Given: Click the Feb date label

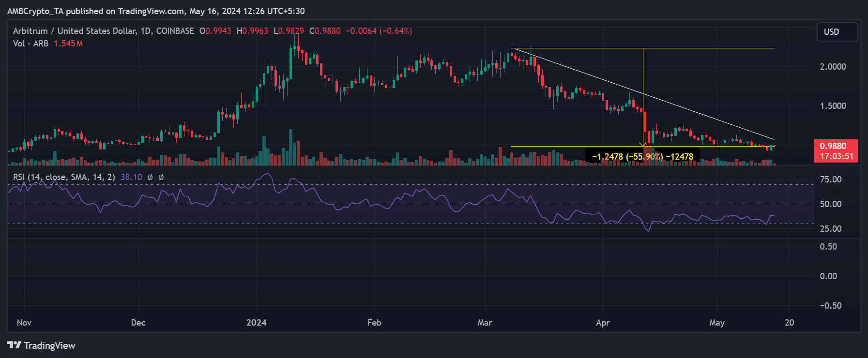Looking at the screenshot, I should pyautogui.click(x=374, y=323).
